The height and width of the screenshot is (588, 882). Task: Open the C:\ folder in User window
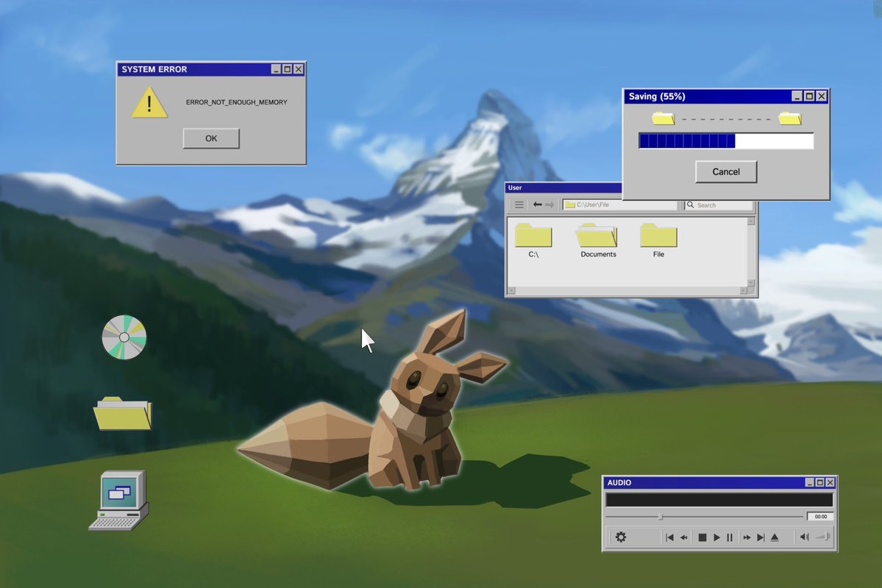point(533,240)
